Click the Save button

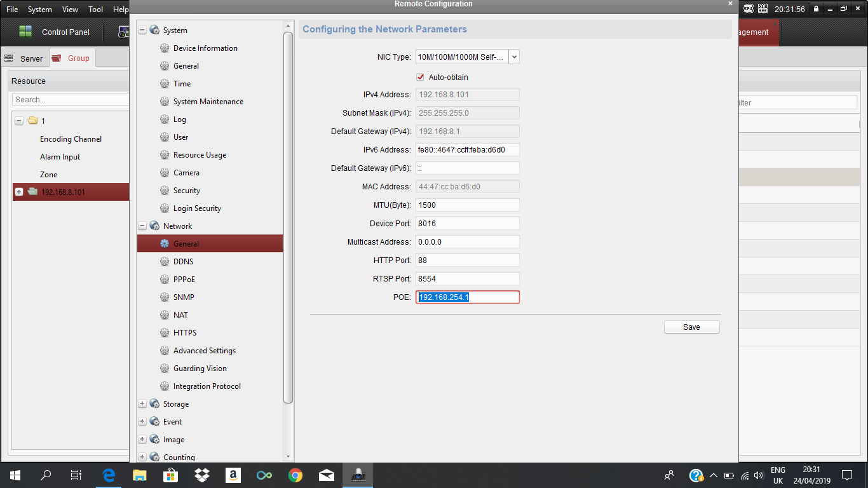point(691,327)
